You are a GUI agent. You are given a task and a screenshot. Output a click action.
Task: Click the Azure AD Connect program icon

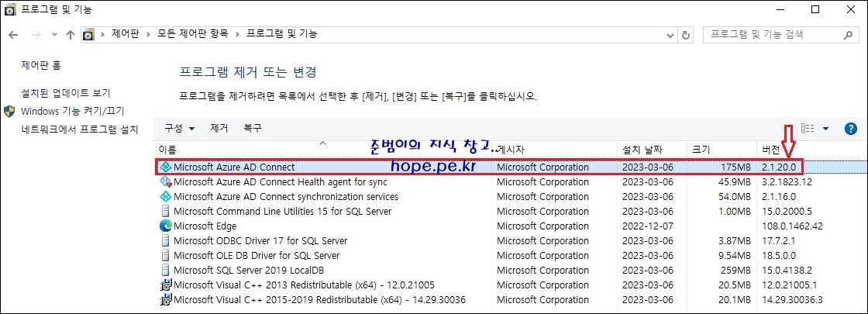point(166,167)
